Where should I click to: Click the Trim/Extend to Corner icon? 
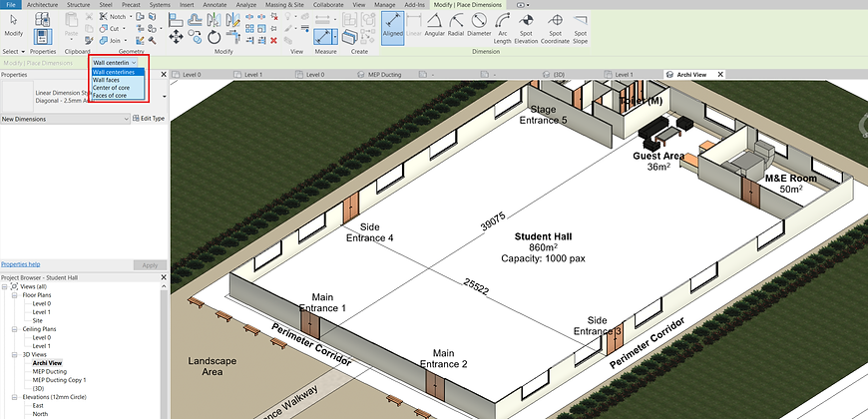[233, 37]
